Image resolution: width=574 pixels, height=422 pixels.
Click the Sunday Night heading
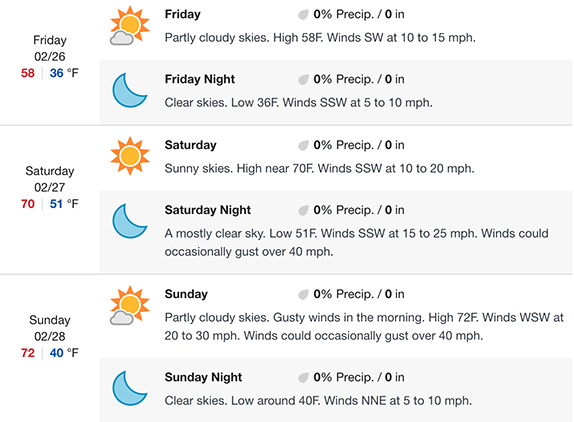[x=203, y=377]
